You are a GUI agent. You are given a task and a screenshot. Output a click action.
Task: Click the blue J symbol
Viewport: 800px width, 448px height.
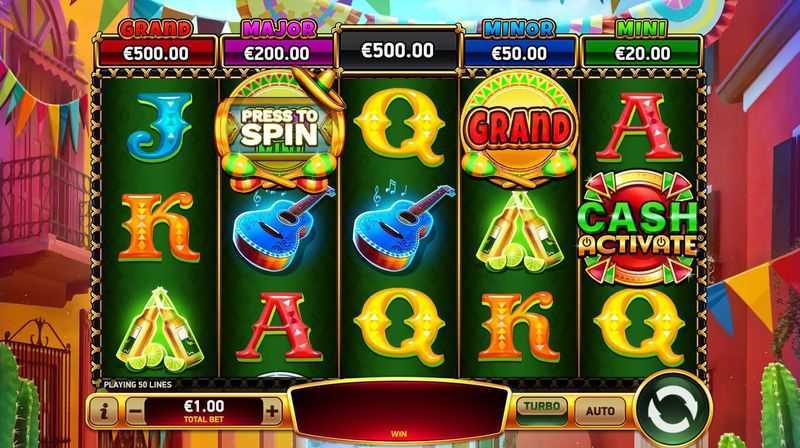[160, 127]
